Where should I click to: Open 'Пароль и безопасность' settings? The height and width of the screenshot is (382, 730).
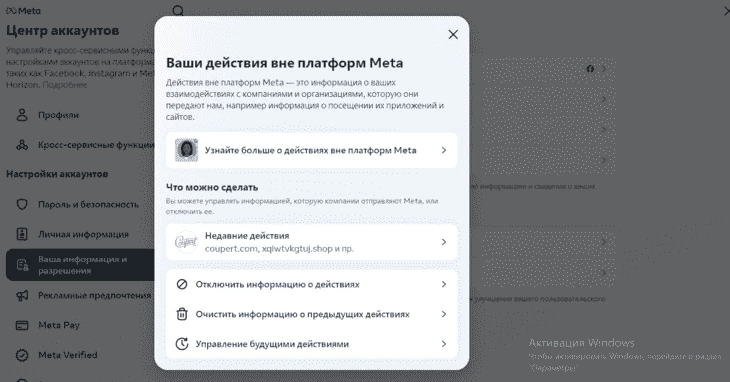coord(80,204)
